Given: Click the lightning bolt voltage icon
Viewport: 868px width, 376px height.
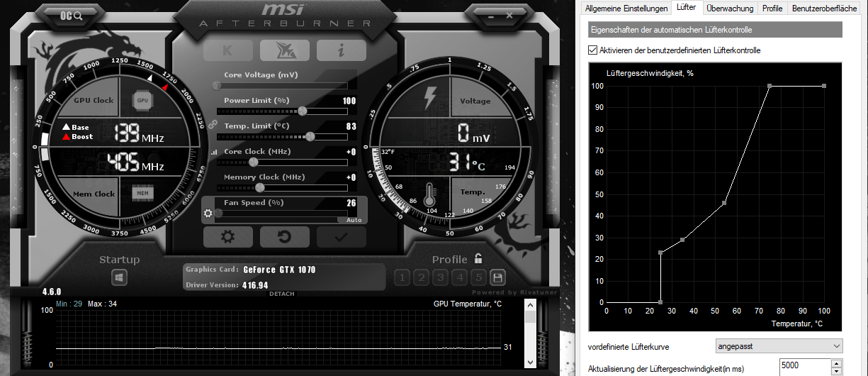Looking at the screenshot, I should point(430,98).
